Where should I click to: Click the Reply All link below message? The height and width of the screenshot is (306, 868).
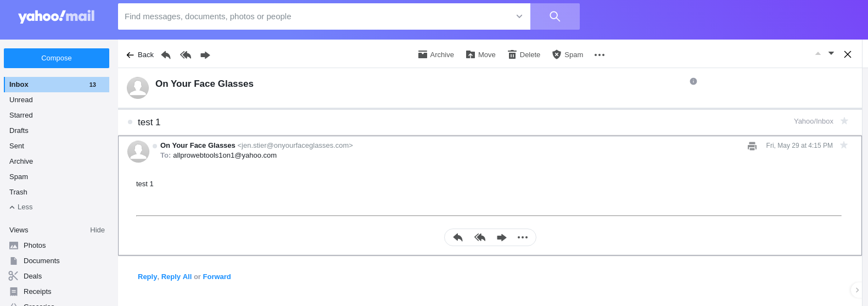(x=176, y=277)
